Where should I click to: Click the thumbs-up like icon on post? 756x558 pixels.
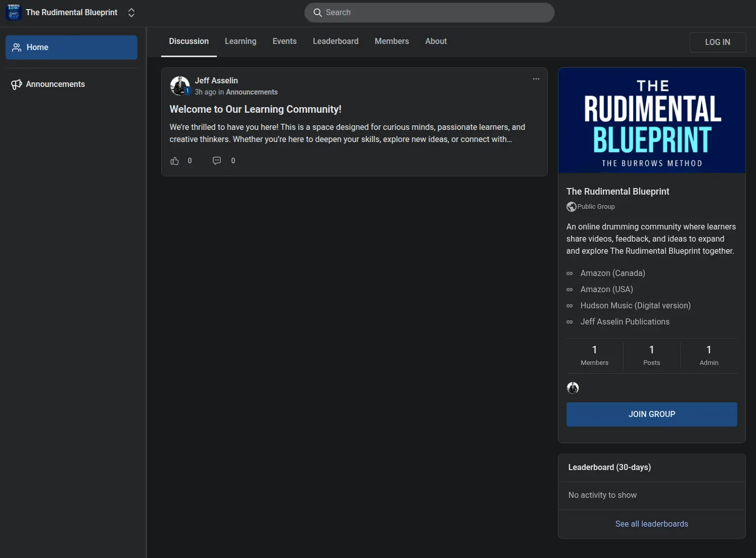175,161
